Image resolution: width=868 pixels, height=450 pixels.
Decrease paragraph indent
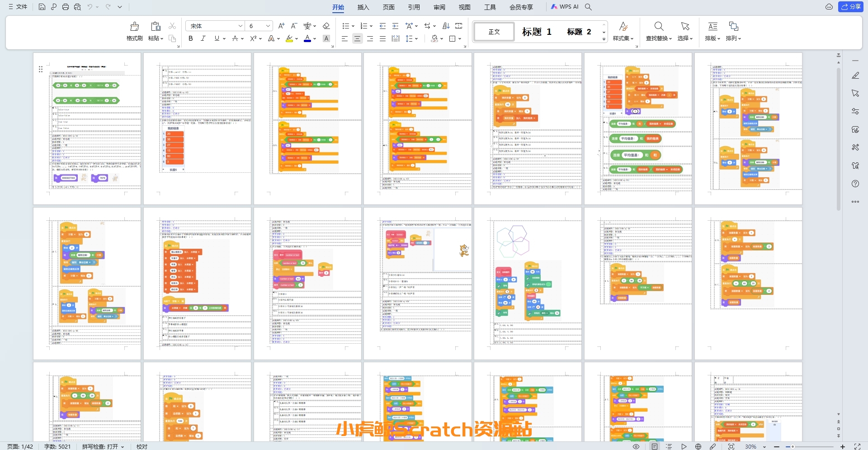pos(382,26)
